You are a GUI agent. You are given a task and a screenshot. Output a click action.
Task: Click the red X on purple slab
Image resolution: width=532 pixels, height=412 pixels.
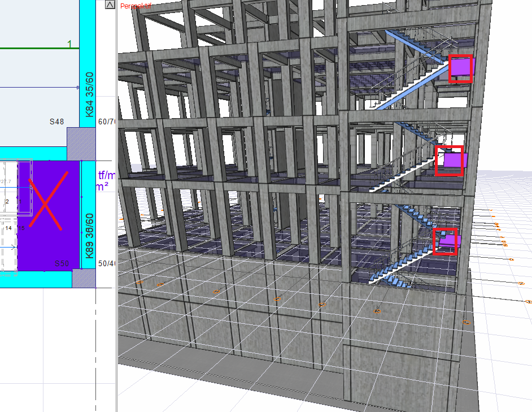[x=48, y=200]
